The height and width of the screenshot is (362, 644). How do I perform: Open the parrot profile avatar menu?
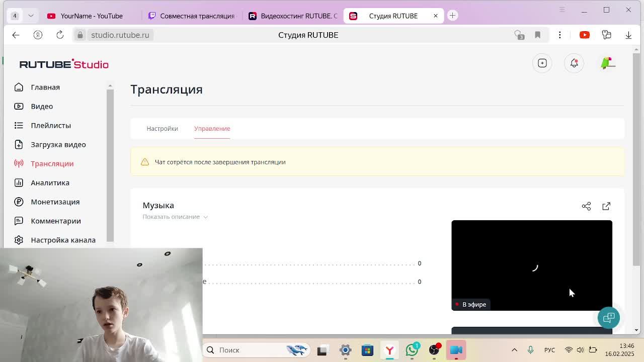tap(608, 63)
